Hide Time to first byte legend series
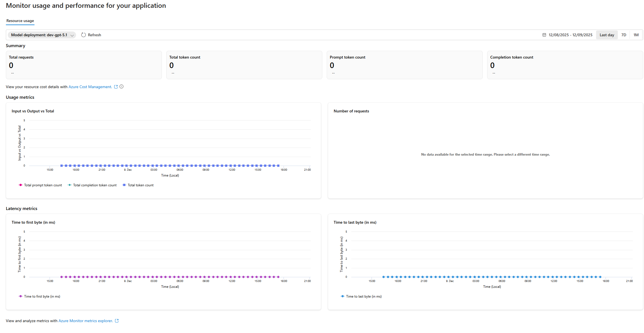This screenshot has height=333, width=644. click(x=42, y=296)
